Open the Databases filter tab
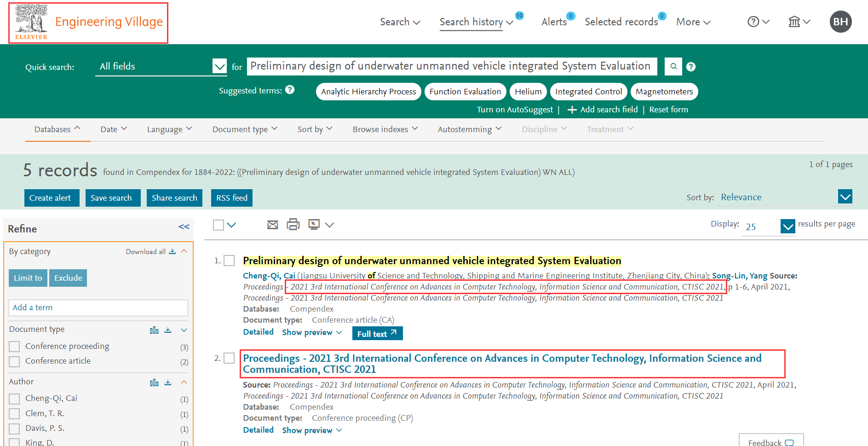Screen dimensions: 868x446 tap(57, 129)
